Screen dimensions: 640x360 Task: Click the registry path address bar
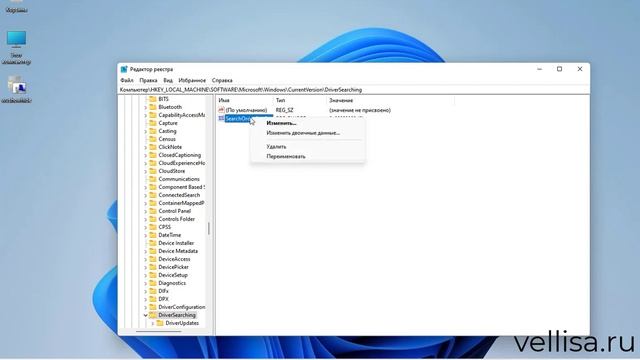point(353,89)
